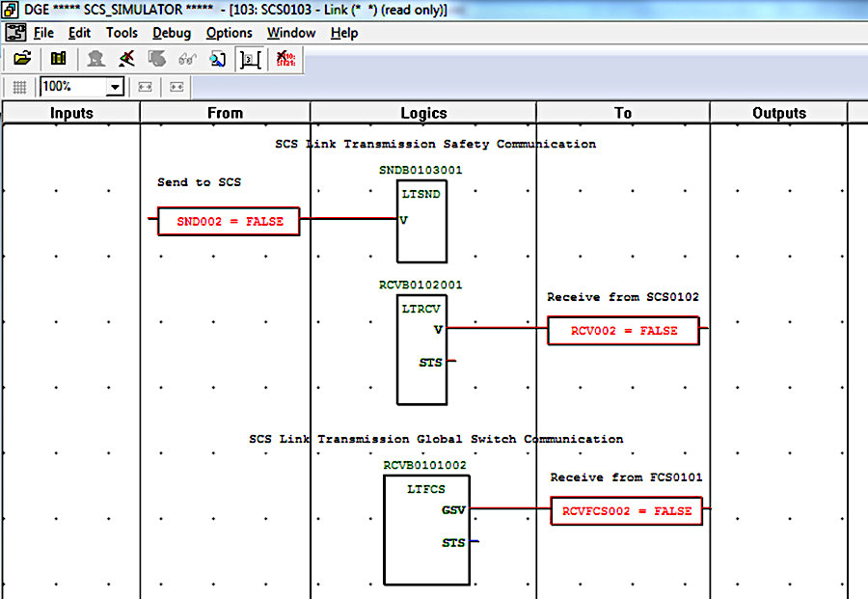Click 'SCS Link Transmission Global Switch Communication' heading

tap(436, 439)
